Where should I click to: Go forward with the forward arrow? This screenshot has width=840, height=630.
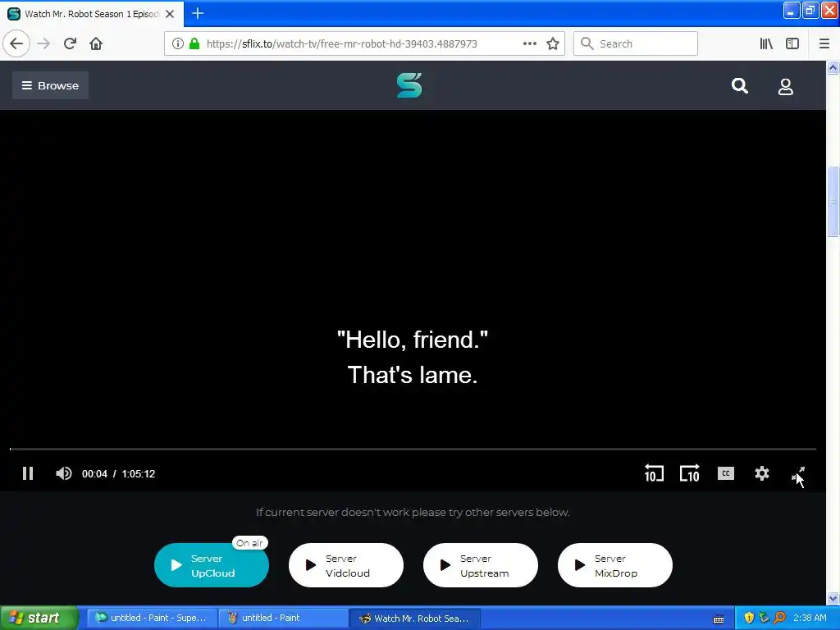click(44, 43)
